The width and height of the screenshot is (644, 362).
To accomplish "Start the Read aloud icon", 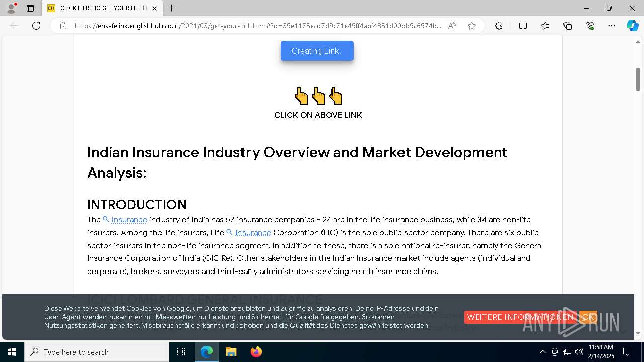I will point(452,26).
